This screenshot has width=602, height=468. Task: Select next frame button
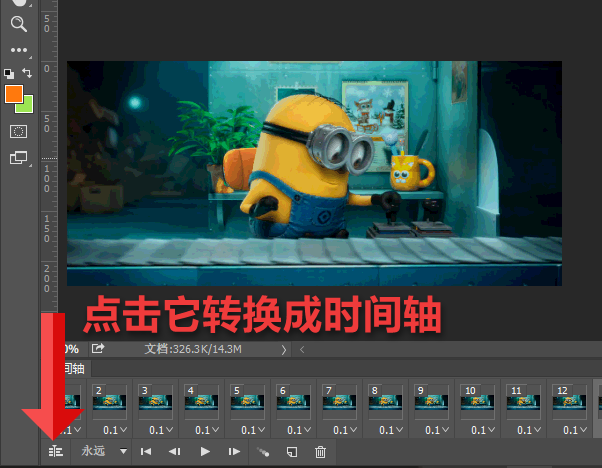point(234,452)
